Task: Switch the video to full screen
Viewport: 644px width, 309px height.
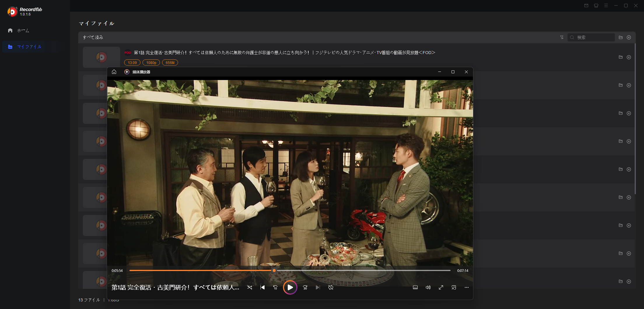Action: coord(441,287)
